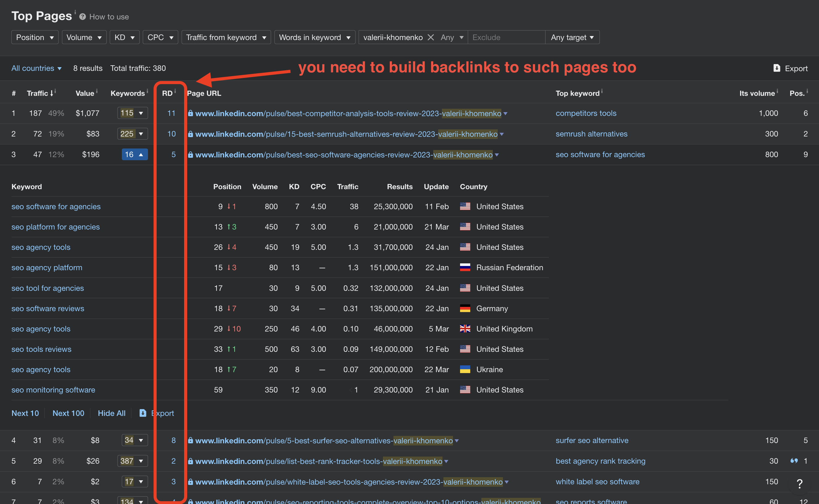Sort by the RD column header

(x=167, y=93)
